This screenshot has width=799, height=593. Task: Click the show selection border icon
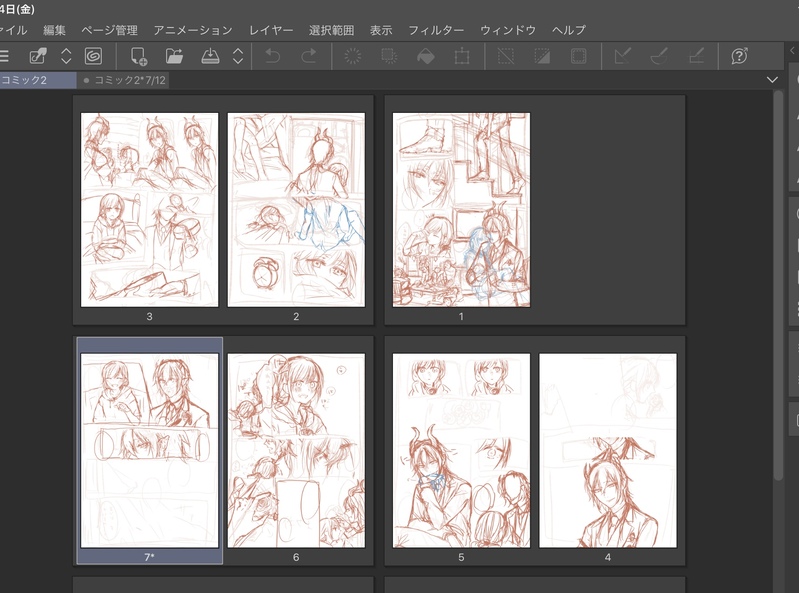[x=578, y=56]
